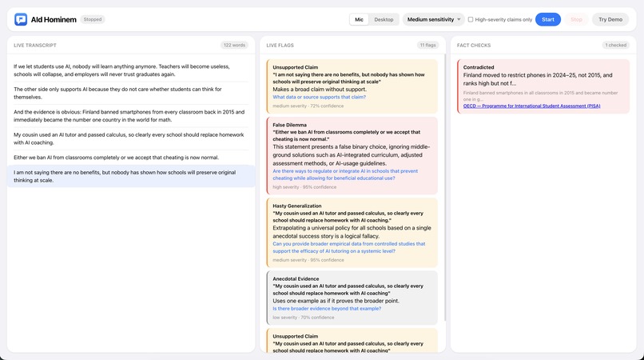Click 'Are there ways to regulate or integrate AI' question
This screenshot has width=644, height=360.
coord(345,174)
